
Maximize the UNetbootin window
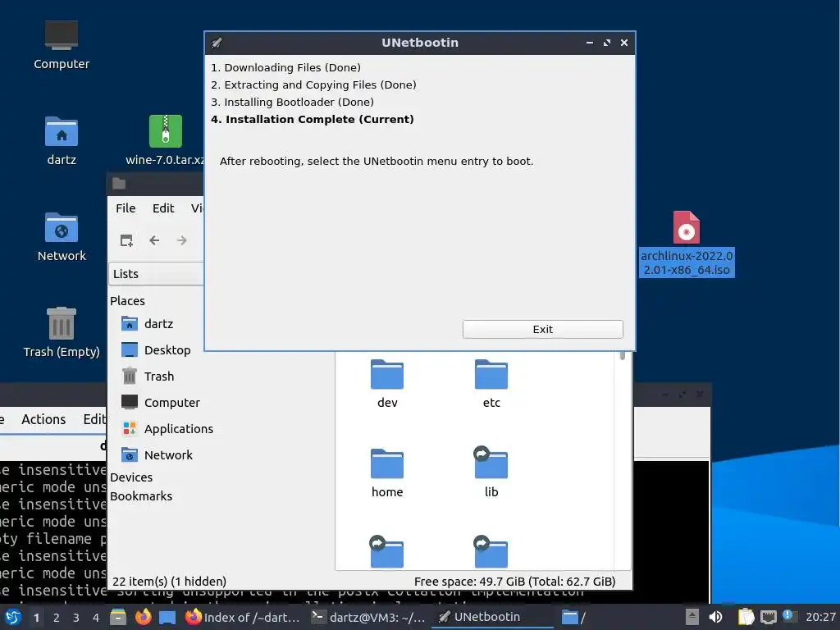[x=606, y=43]
